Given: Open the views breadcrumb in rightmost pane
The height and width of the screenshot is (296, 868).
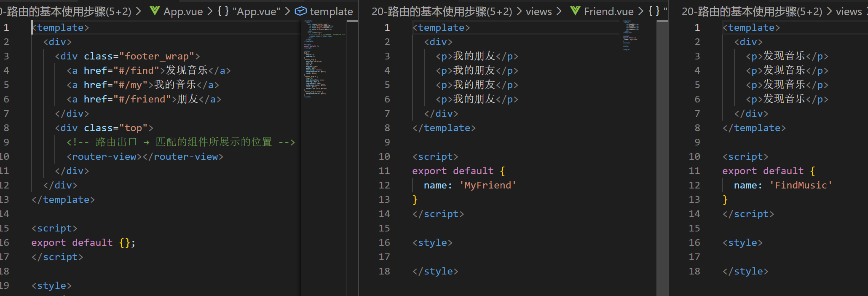Looking at the screenshot, I should 849,11.
